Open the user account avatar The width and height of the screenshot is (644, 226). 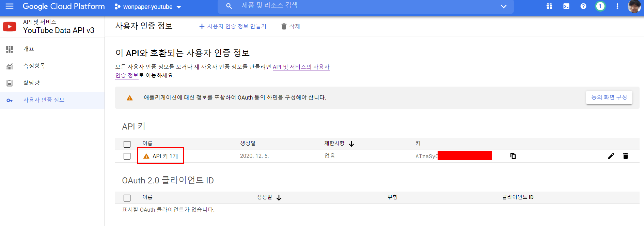634,6
